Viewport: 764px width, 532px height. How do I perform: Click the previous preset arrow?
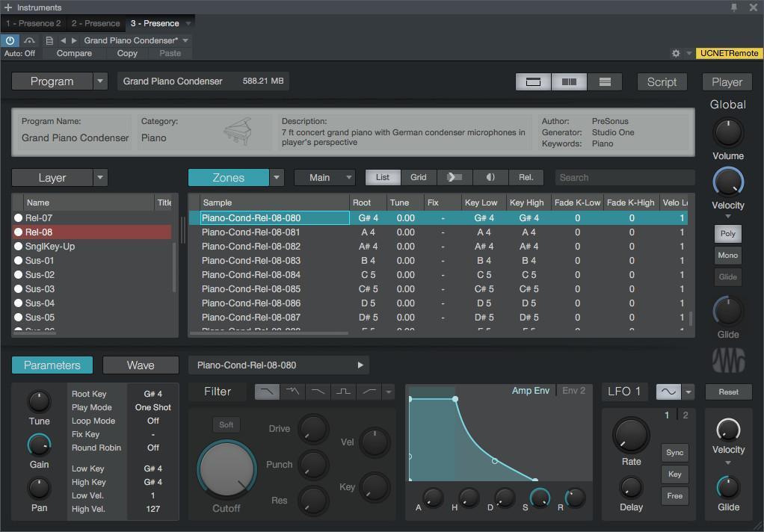[x=63, y=40]
